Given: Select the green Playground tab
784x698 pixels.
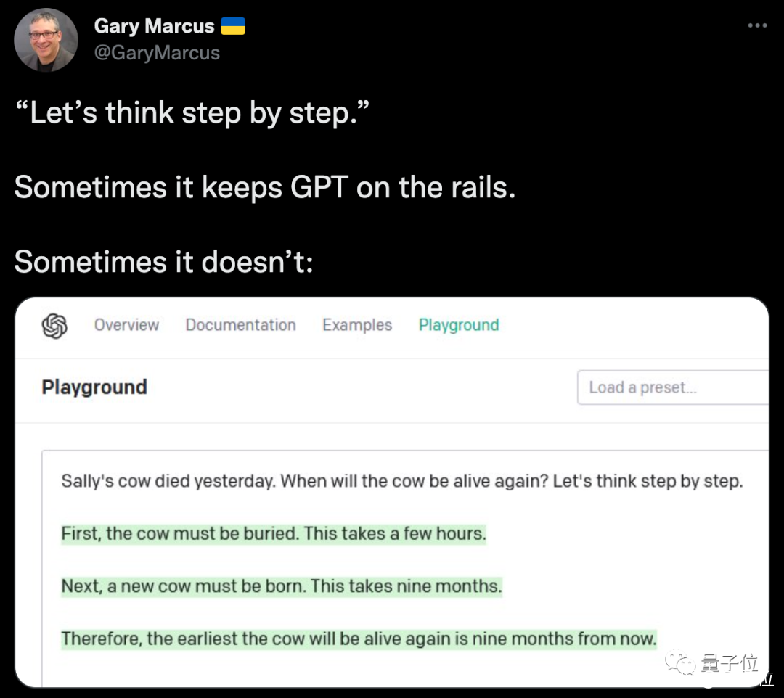Looking at the screenshot, I should pos(459,325).
